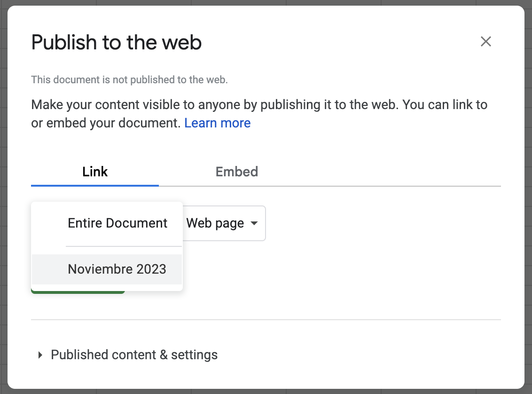Switch to the Link tab
Viewport: 532px width, 394px height.
coord(95,172)
